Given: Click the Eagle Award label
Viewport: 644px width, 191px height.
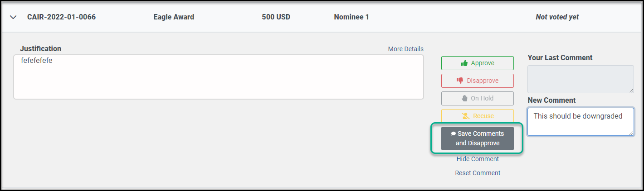Looking at the screenshot, I should point(174,17).
